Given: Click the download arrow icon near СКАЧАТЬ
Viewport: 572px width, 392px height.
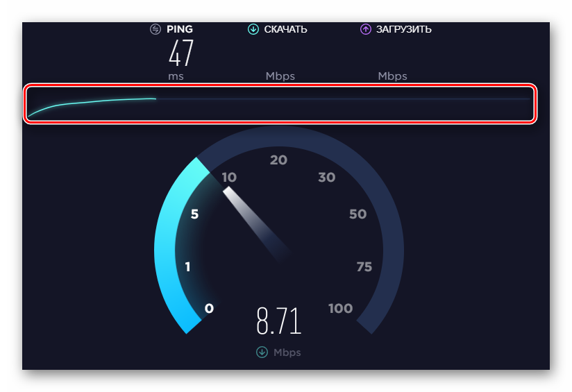Looking at the screenshot, I should (253, 29).
